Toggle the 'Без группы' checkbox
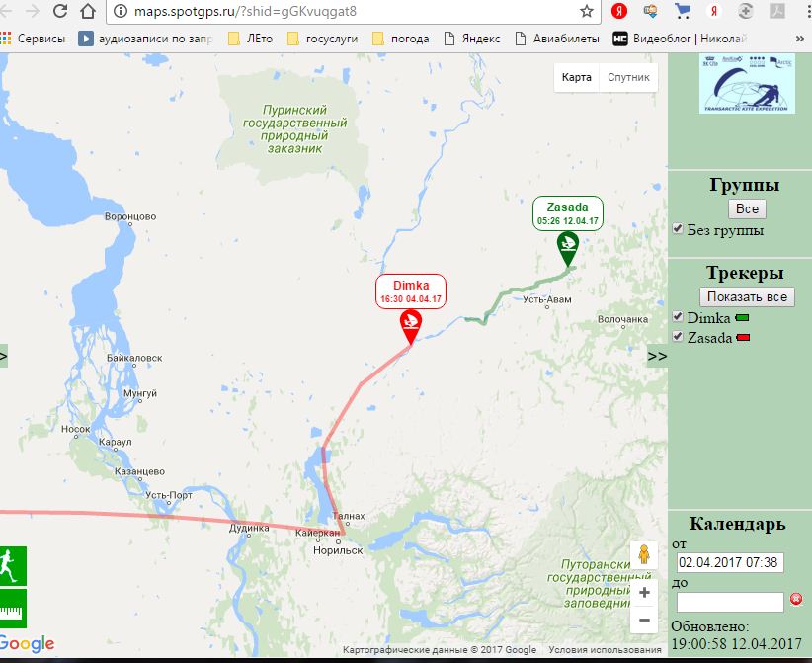The width and height of the screenshot is (812, 663). tap(678, 229)
